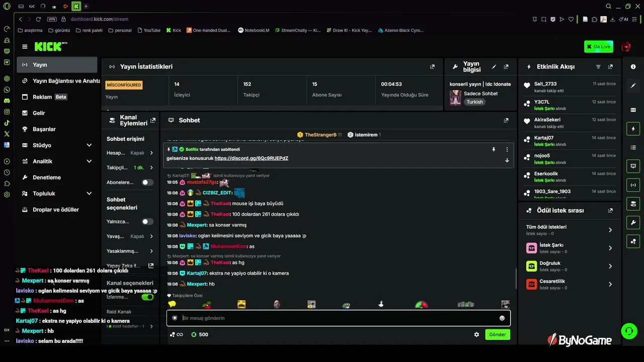Viewport: 644px width, 362px height.
Task: Click the info icon in right rail
Action: [x=633, y=67]
